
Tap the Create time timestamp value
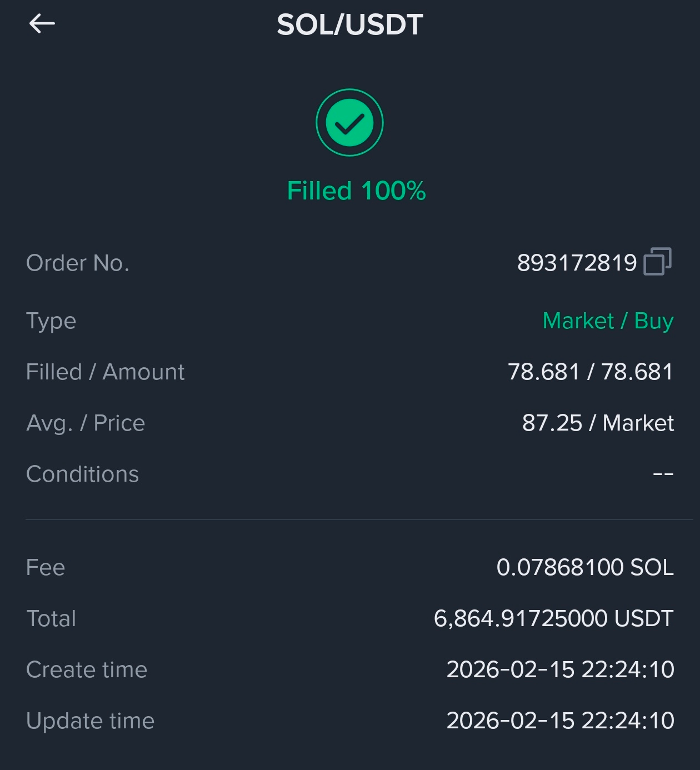point(560,669)
